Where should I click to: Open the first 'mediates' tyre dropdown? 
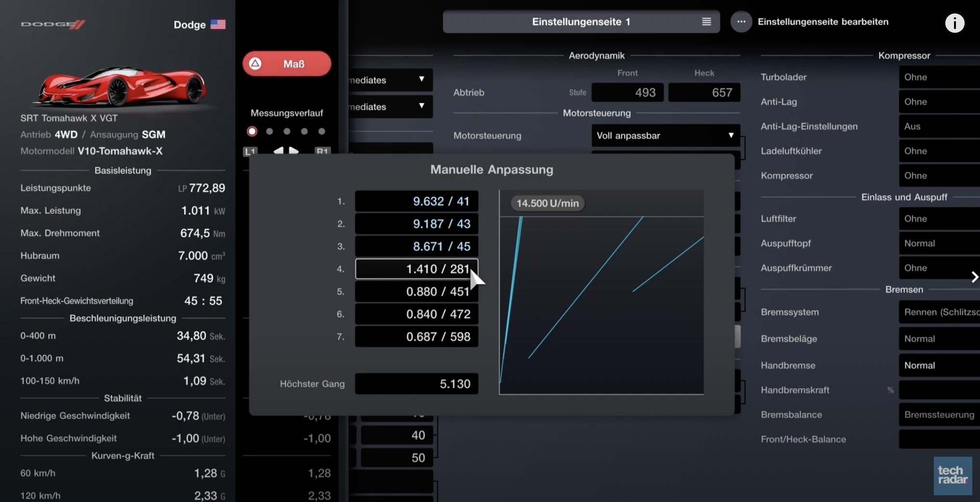390,80
